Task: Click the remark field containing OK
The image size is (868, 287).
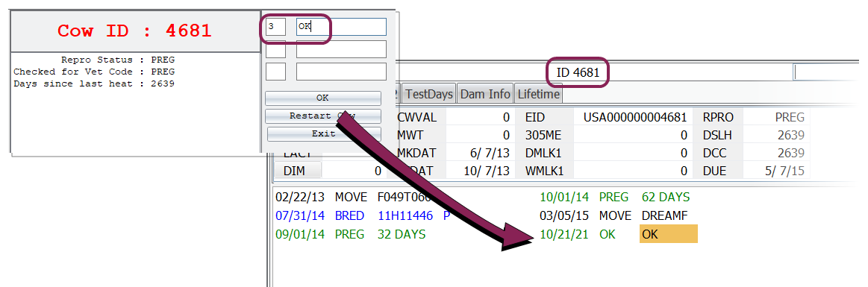Action: [341, 27]
